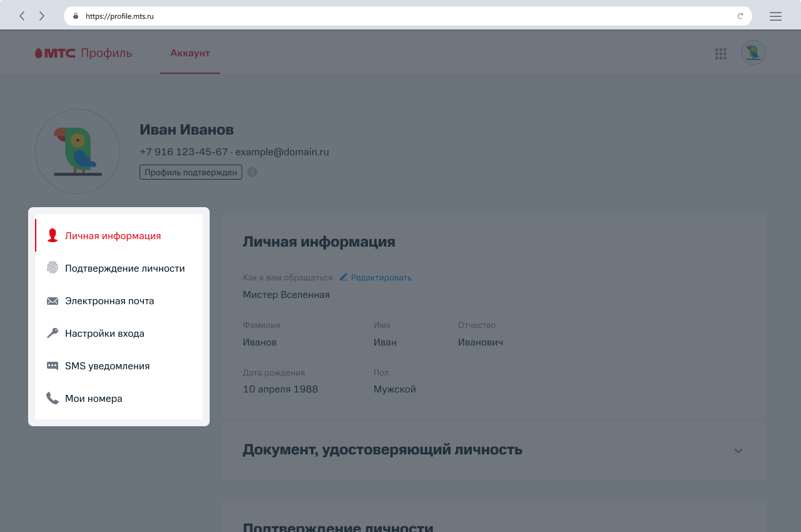Click the envelope icon in sidebar
Screen dimensions: 801x532
(x=53, y=301)
